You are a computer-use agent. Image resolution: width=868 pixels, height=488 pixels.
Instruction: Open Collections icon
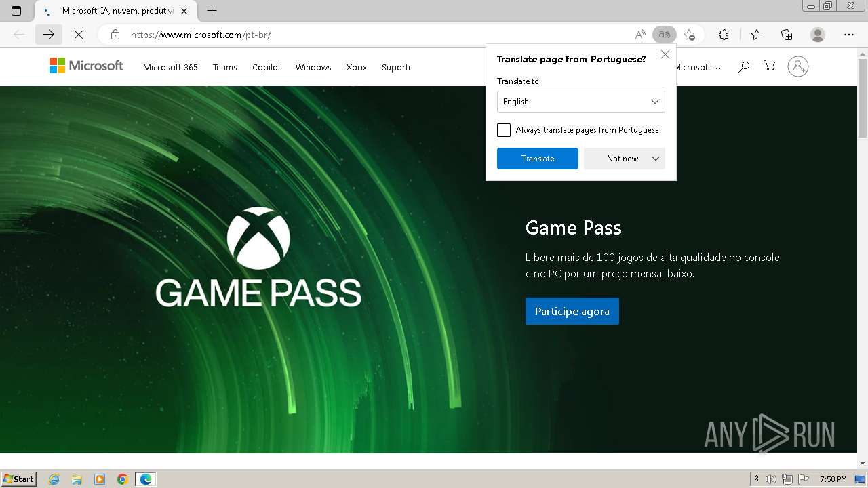click(787, 35)
